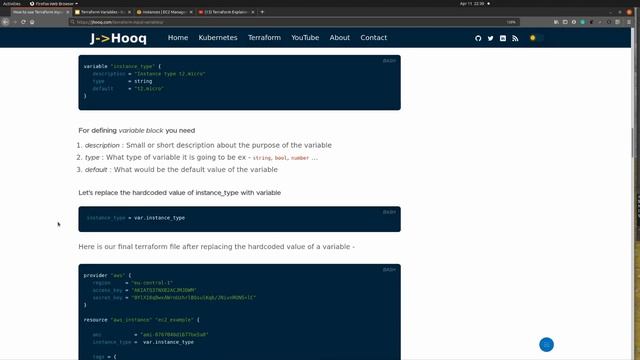
Task: Click "Let's replace the hardcoded value" sentence
Action: (x=180, y=193)
